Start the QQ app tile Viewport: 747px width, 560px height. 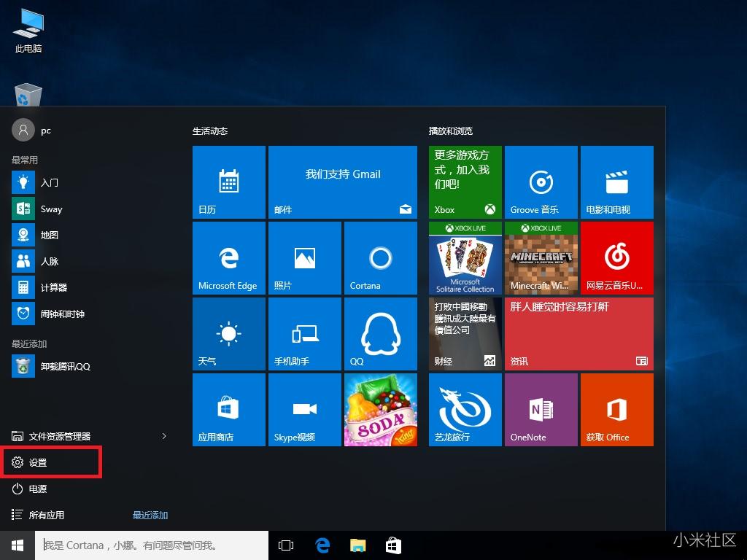[380, 333]
